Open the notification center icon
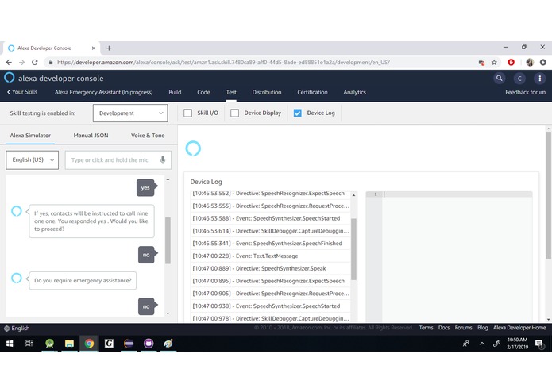 (x=539, y=344)
